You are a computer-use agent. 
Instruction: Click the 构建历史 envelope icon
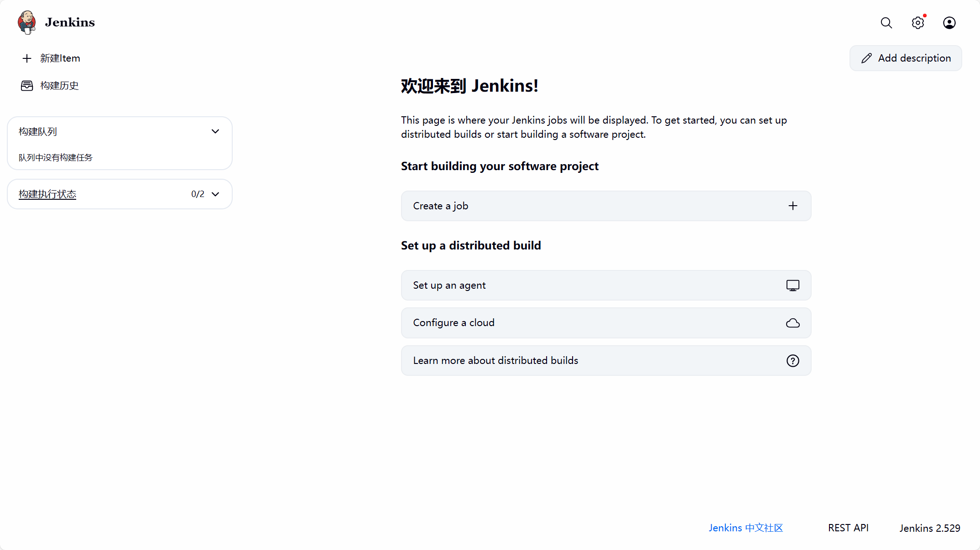point(27,85)
